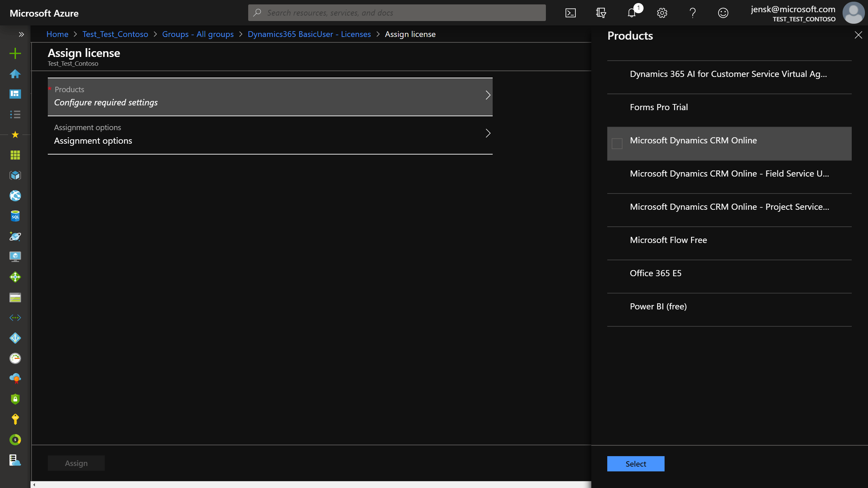Open App Services globe icon
This screenshot has height=488, width=868.
tap(15, 196)
